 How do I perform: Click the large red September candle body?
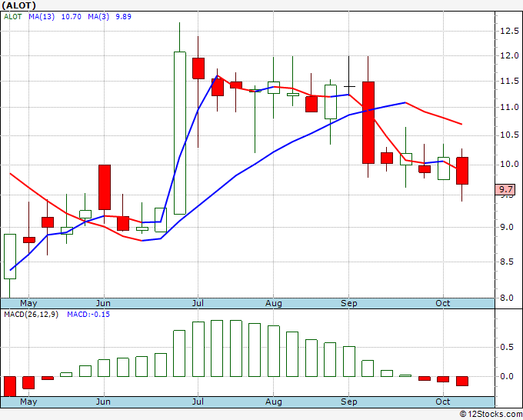coord(368,122)
